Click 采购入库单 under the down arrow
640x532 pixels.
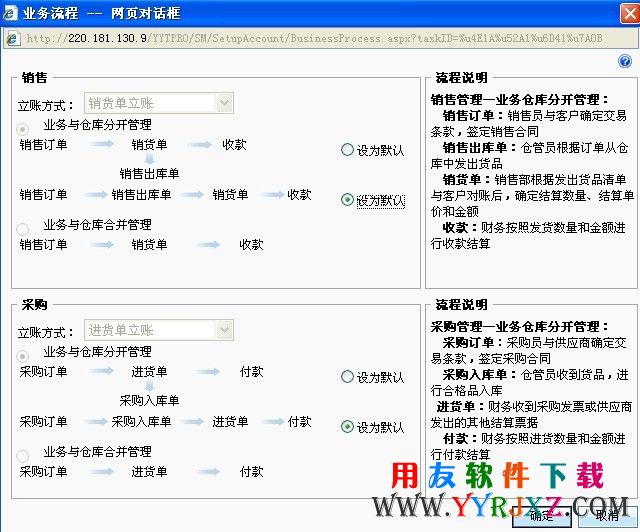coord(149,401)
